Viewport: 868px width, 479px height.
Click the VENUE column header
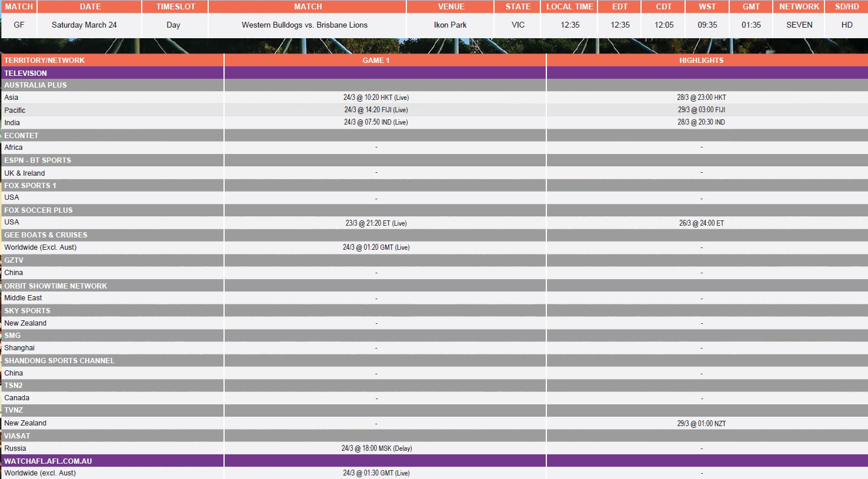[451, 6]
